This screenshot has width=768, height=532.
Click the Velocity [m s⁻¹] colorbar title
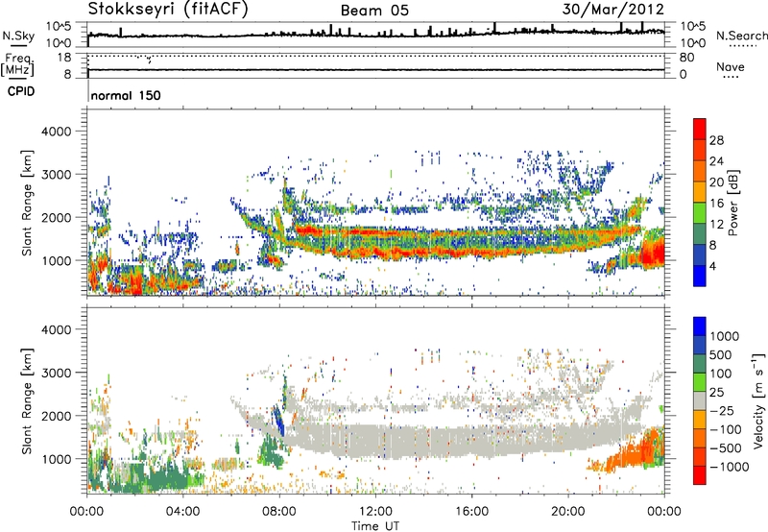click(x=758, y=400)
